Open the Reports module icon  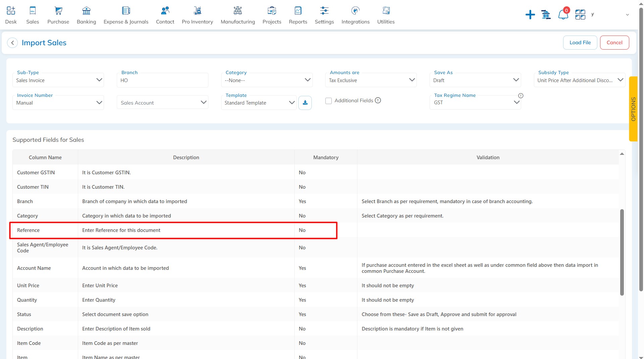[298, 11]
